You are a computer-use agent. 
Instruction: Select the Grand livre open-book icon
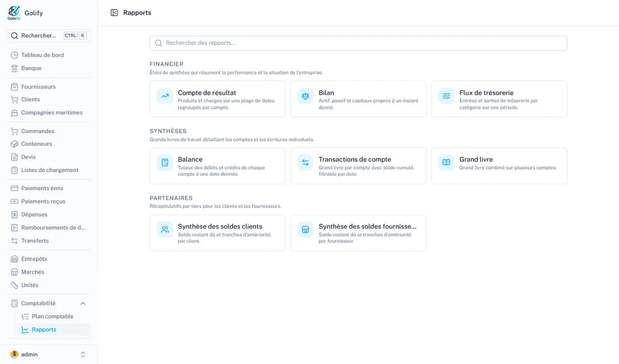point(446,162)
